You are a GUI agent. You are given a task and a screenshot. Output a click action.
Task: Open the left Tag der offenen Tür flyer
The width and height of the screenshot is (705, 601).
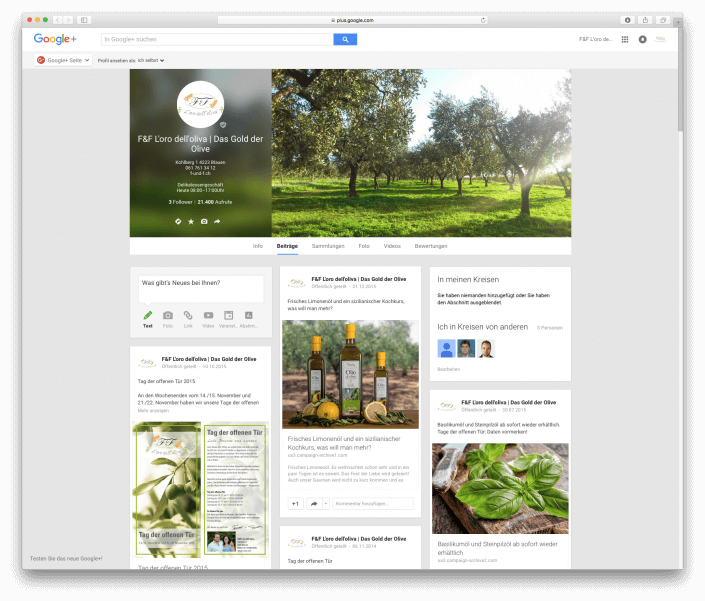(x=167, y=490)
